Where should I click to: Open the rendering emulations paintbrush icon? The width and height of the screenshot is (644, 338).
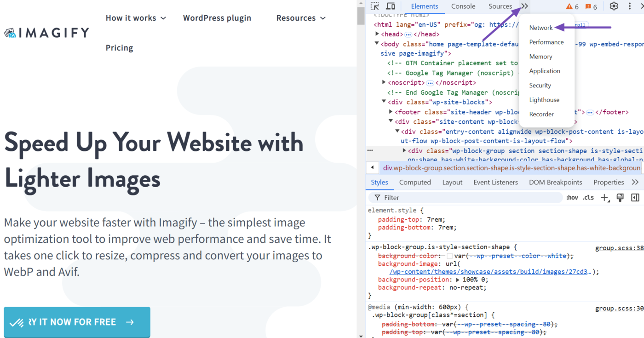tap(620, 198)
